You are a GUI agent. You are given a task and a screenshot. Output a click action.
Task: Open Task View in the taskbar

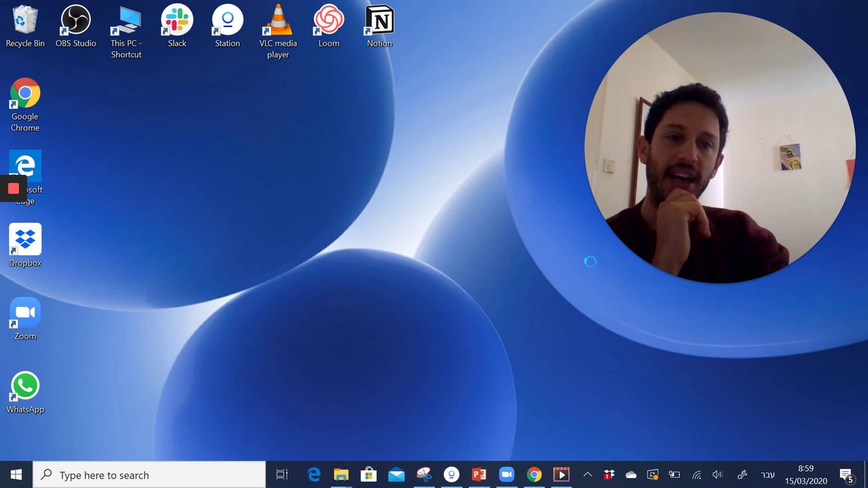pos(282,475)
